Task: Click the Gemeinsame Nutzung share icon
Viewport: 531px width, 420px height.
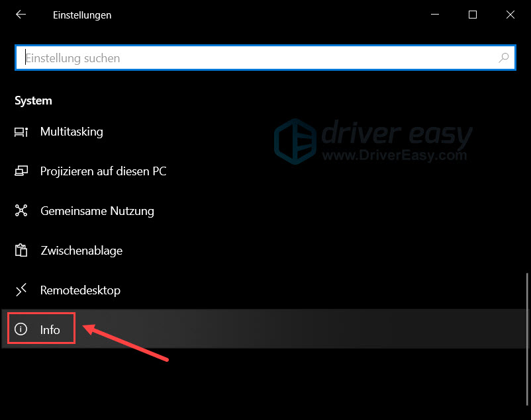Action: click(x=21, y=211)
